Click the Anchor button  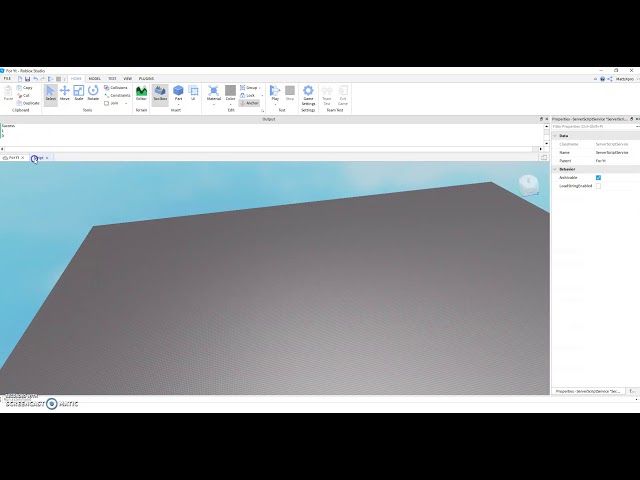pyautogui.click(x=249, y=103)
